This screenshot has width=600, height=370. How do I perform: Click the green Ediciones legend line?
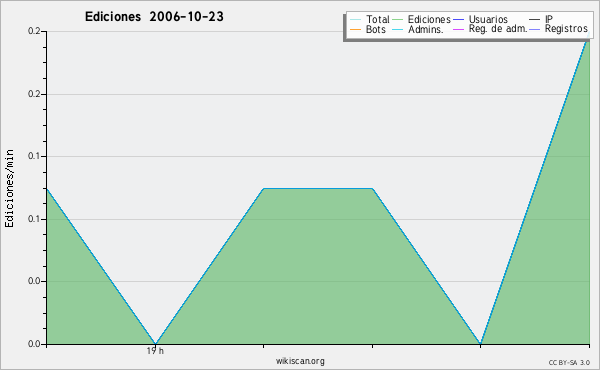pyautogui.click(x=398, y=20)
